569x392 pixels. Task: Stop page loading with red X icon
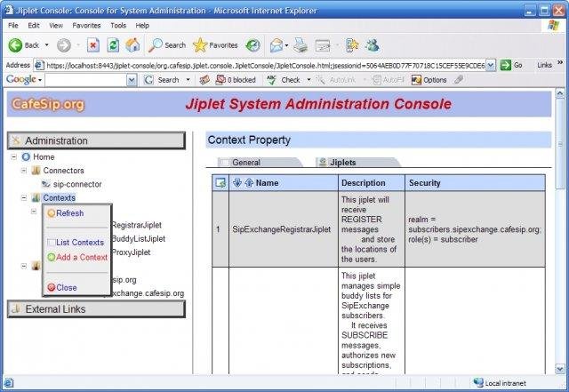click(93, 45)
